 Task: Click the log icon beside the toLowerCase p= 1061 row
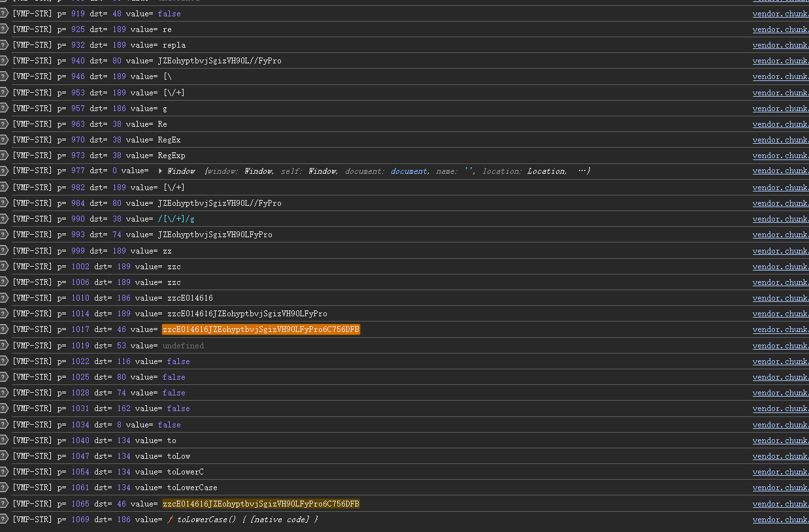pos(4,488)
